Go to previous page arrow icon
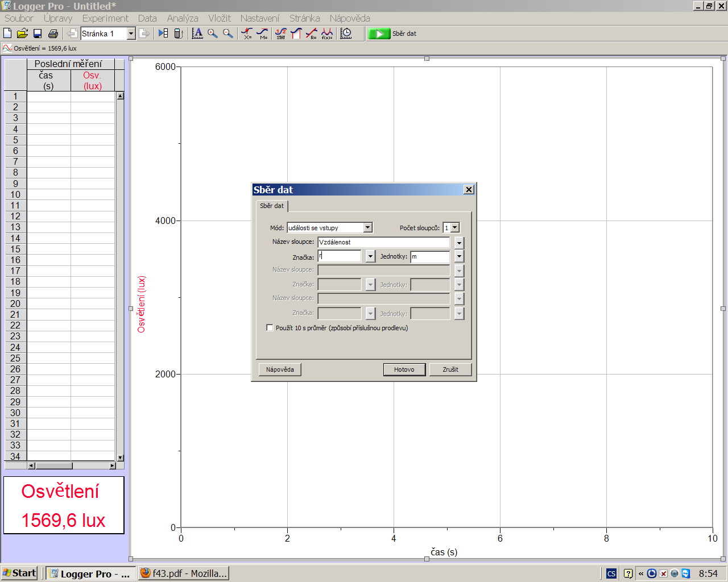The height and width of the screenshot is (582, 728). coord(72,34)
